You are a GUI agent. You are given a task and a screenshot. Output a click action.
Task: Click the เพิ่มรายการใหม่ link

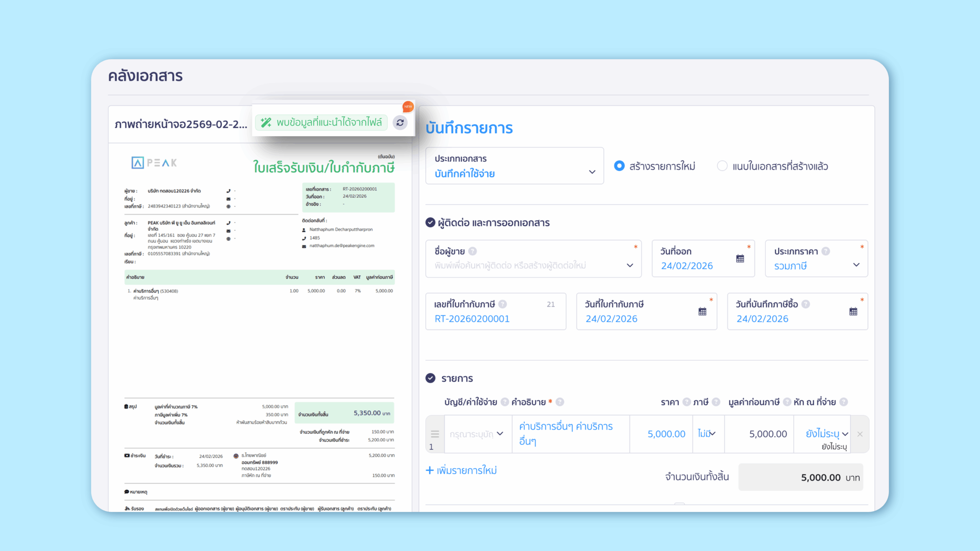[461, 470]
